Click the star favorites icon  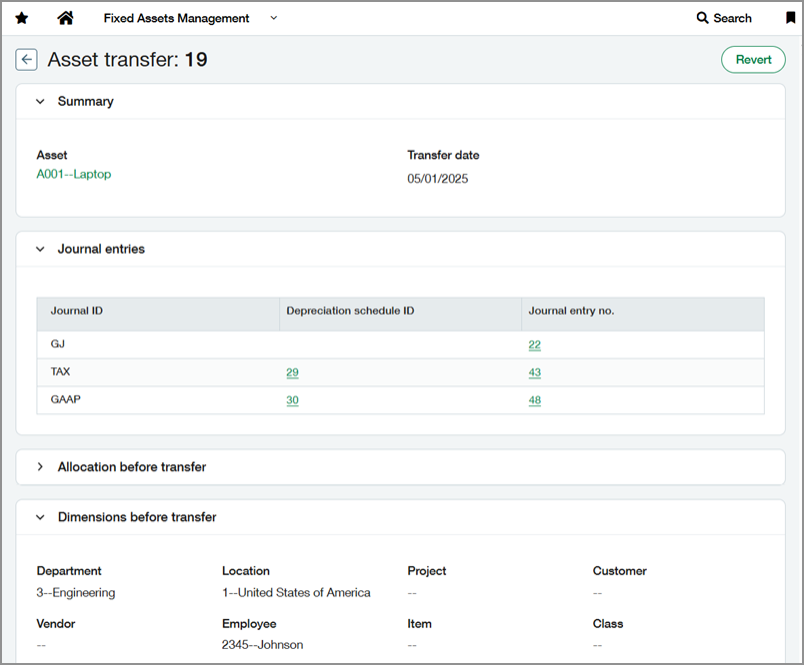22,17
